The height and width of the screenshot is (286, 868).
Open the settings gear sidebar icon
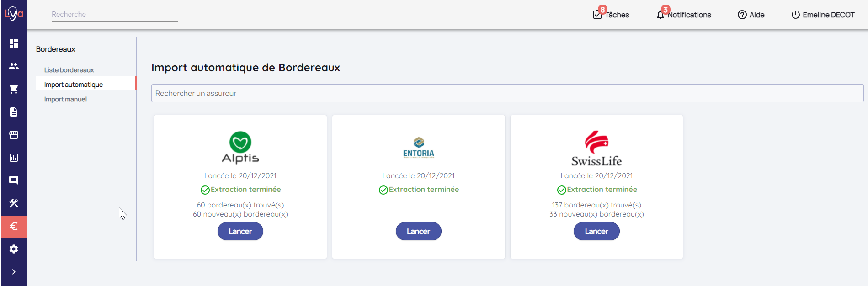pyautogui.click(x=14, y=249)
